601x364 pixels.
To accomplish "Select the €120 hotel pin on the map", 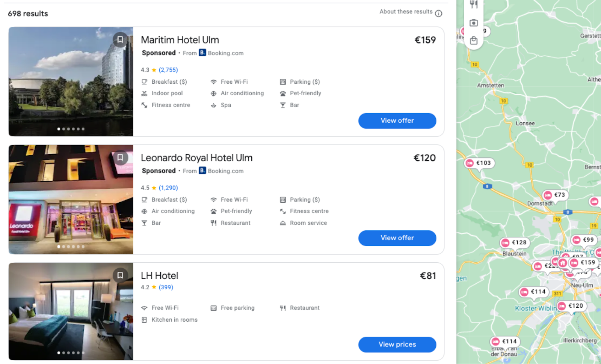I will [571, 306].
